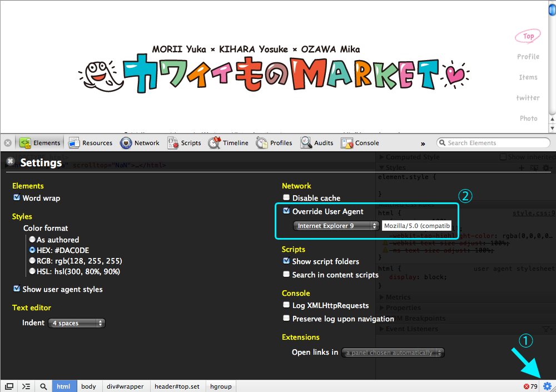Screen dimensions: 556x392
Task: Select the As authored color format
Action: coord(32,240)
